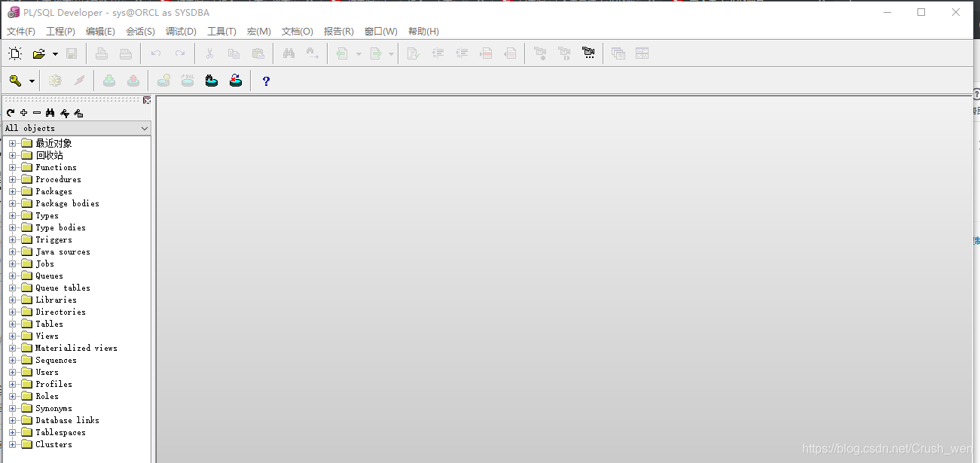Click the Undo arrow icon
Viewport: 980px width, 463px height.
tap(156, 53)
